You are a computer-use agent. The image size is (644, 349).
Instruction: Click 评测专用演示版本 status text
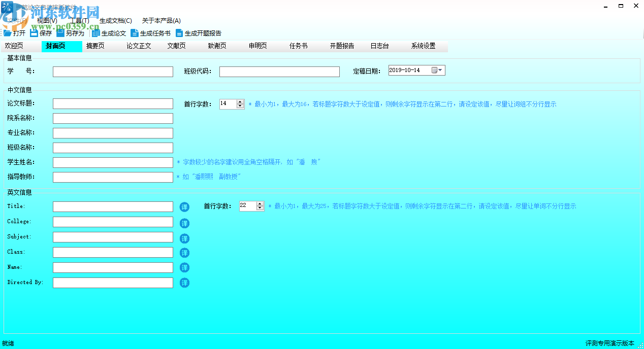[609, 343]
